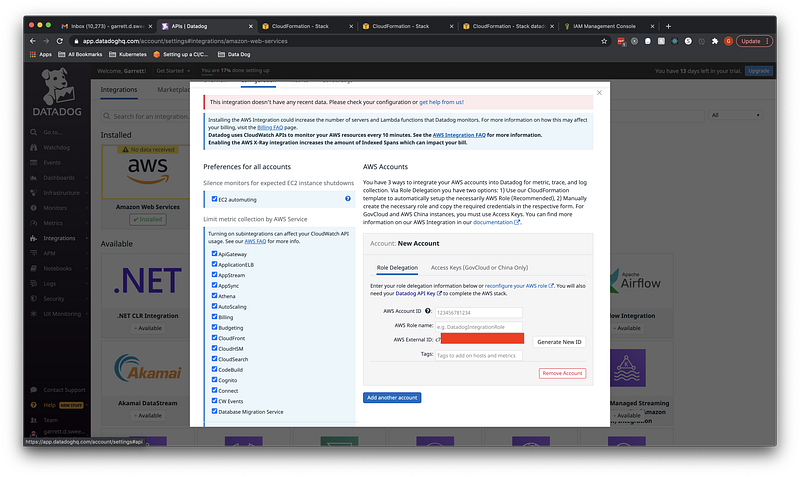Open the Go to search in sidebar
Image resolution: width=800 pixels, height=477 pixels.
pos(53,132)
